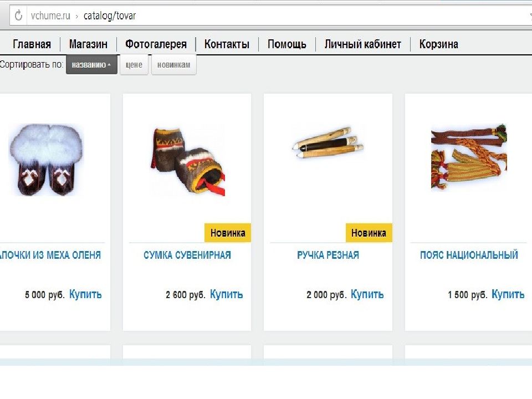
Task: Open the Магазин menu item
Action: [88, 44]
